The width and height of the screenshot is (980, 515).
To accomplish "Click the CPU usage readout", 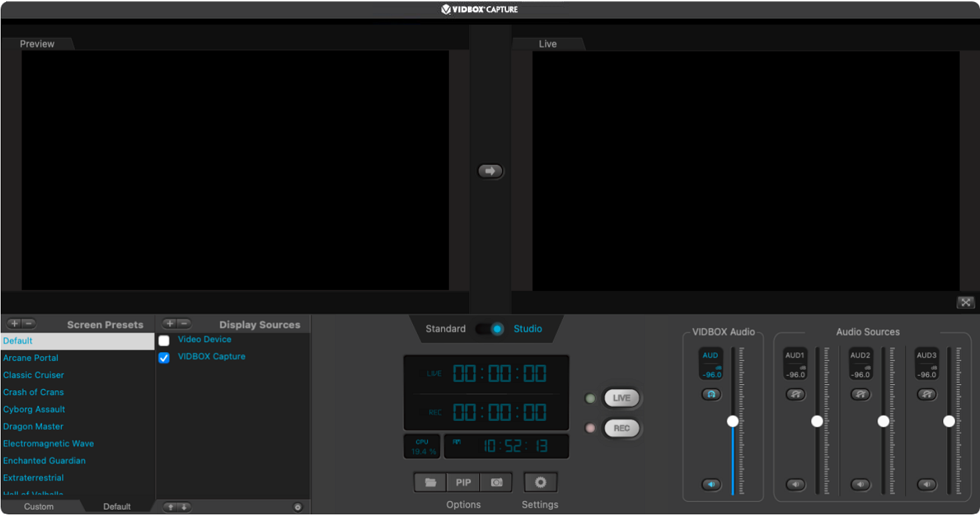I will pyautogui.click(x=422, y=447).
